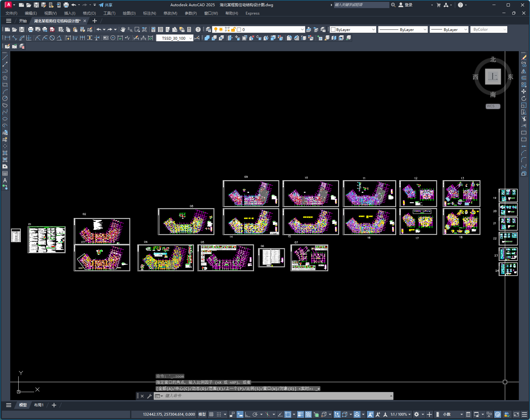Toggle Clean Screen mode

516,414
